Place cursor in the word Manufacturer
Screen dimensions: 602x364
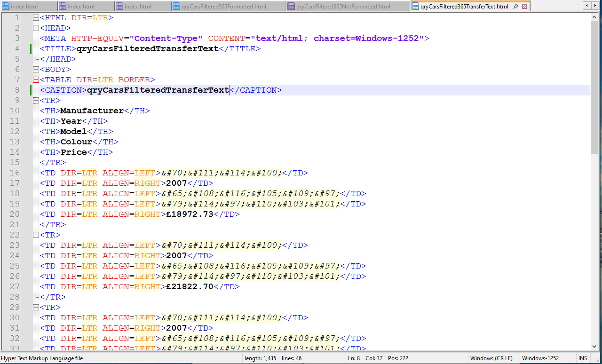pyautogui.click(x=92, y=111)
